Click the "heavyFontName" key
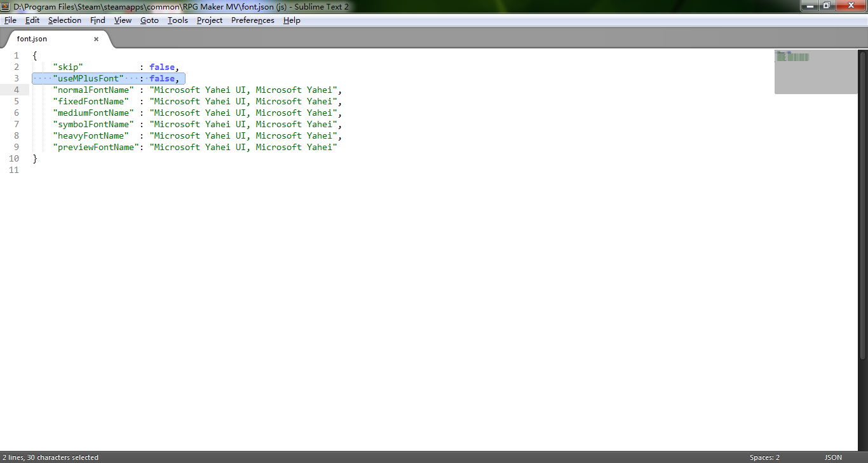 coord(91,135)
